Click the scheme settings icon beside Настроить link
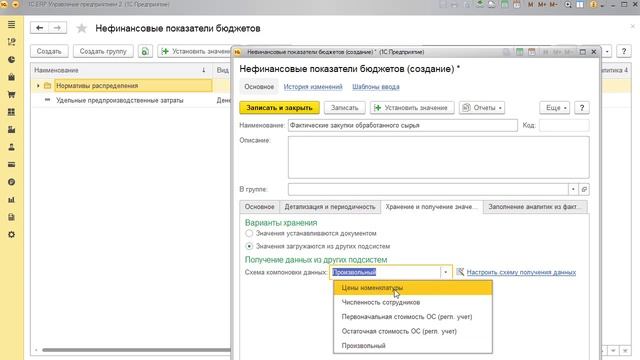Viewport: 640px width, 360px height. coord(460,272)
